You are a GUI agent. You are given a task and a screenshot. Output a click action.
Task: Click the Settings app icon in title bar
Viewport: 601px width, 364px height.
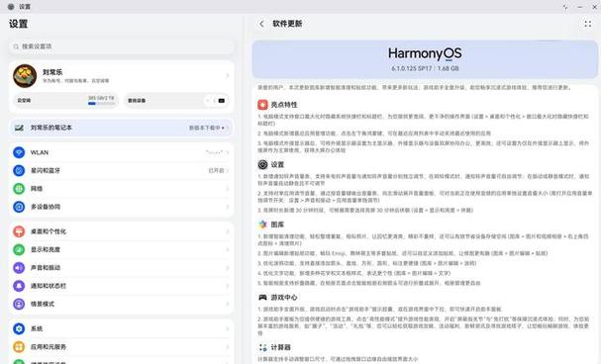[x=11, y=7]
